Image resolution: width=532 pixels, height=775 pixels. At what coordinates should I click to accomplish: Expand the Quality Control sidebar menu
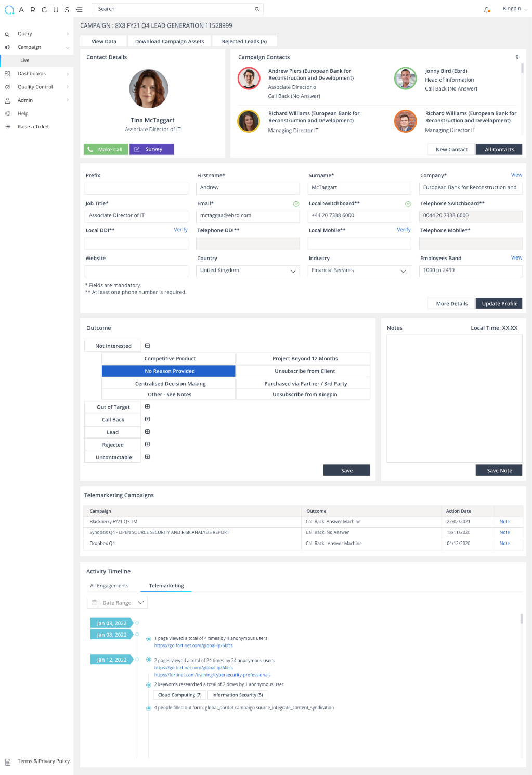(x=68, y=87)
